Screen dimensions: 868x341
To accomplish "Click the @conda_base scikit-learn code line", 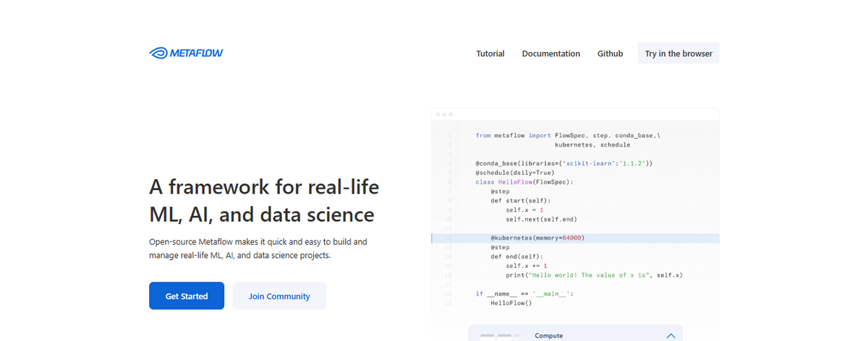I will (565, 163).
